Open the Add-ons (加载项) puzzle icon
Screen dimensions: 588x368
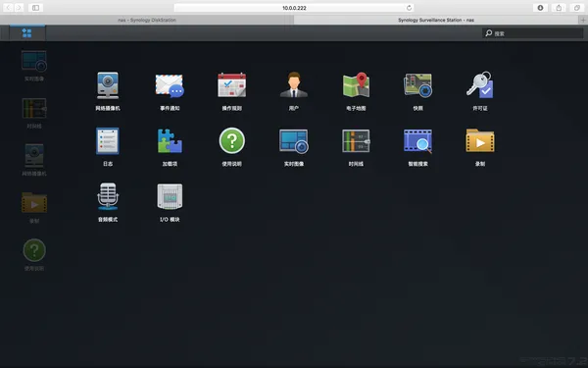[x=170, y=140]
